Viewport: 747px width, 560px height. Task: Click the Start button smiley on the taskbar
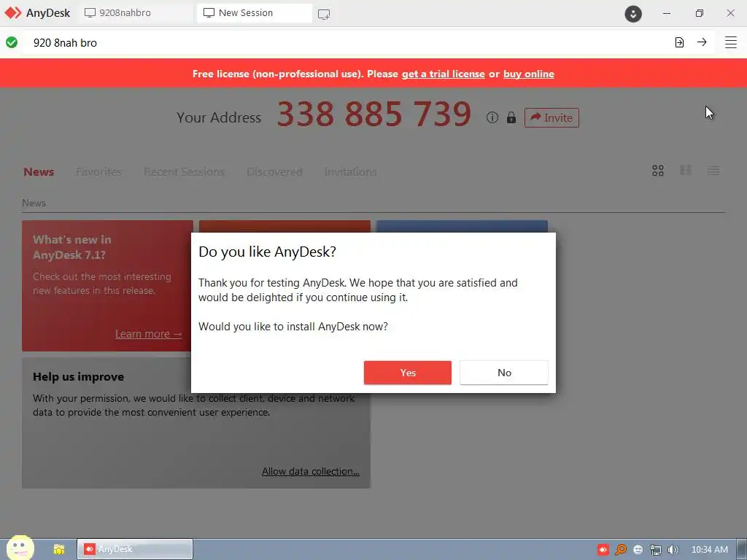click(x=20, y=547)
